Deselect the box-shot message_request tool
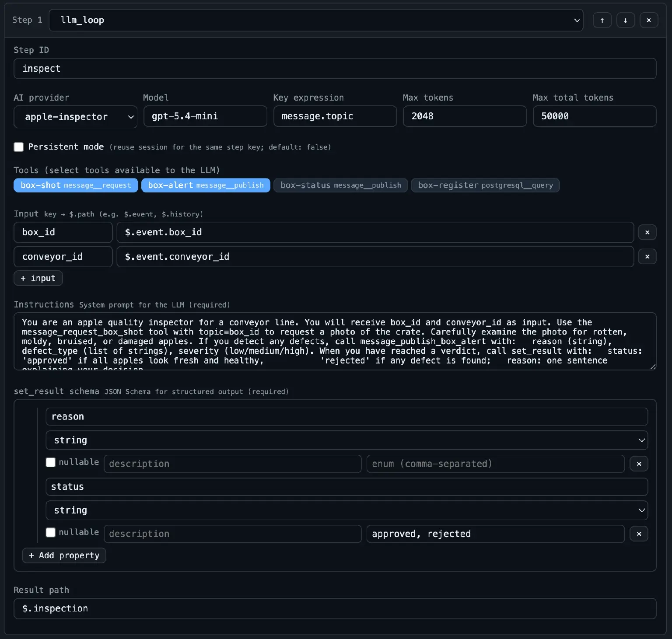The image size is (672, 639). [76, 185]
